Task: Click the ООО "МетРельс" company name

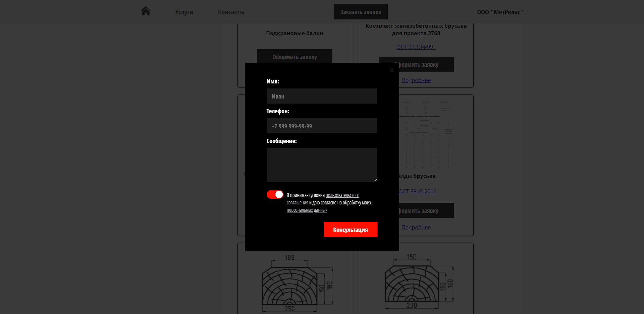Action: 500,12
